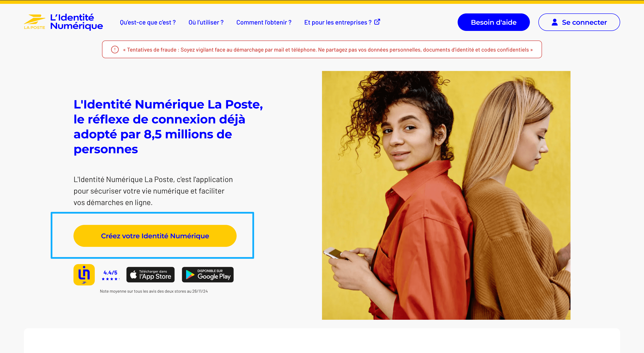Click the Google Play triangle icon
The height and width of the screenshot is (353, 644).
pos(190,275)
